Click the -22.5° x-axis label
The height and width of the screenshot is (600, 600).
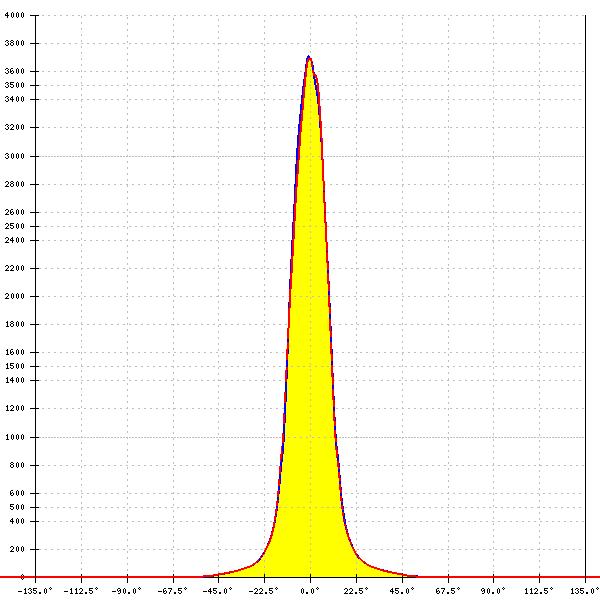[x=264, y=591]
